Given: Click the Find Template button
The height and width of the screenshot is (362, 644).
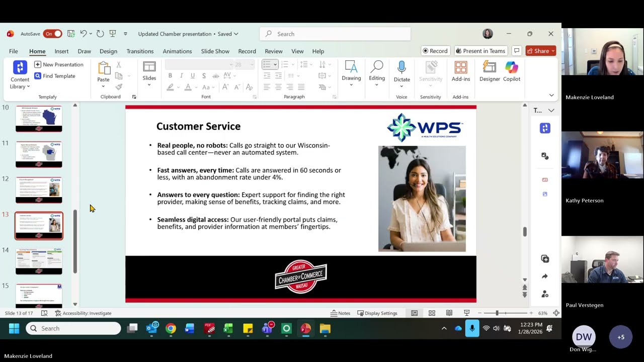Looking at the screenshot, I should click(55, 76).
